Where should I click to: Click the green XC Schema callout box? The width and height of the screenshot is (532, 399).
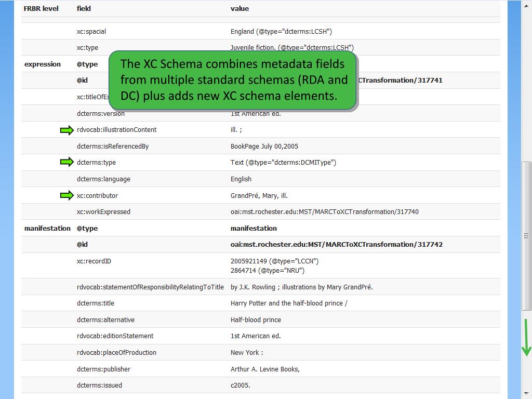tap(232, 80)
